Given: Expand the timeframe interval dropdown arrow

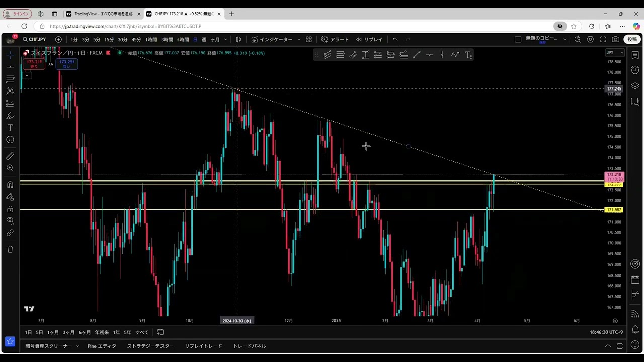Looking at the screenshot, I should tap(226, 39).
